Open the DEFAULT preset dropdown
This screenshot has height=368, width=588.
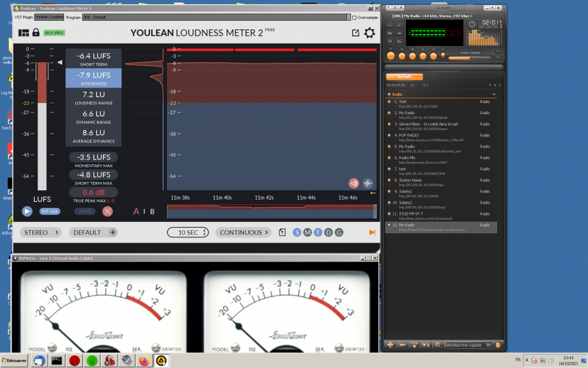[88, 233]
